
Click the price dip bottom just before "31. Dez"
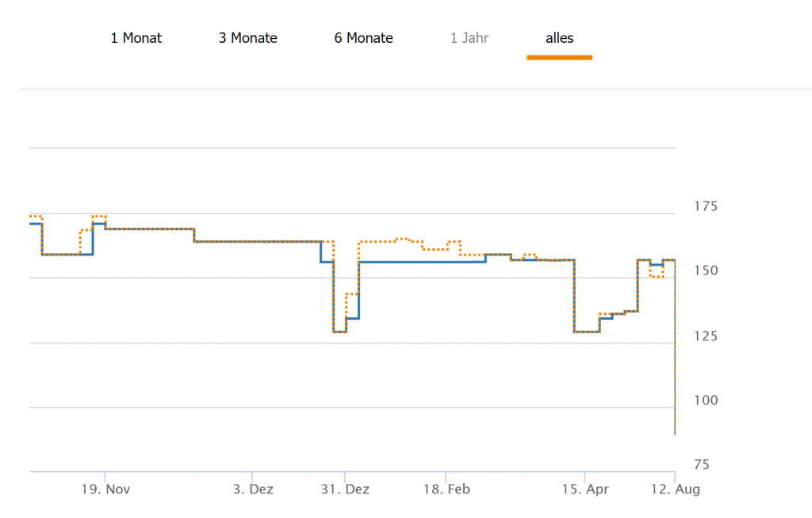coord(339,332)
